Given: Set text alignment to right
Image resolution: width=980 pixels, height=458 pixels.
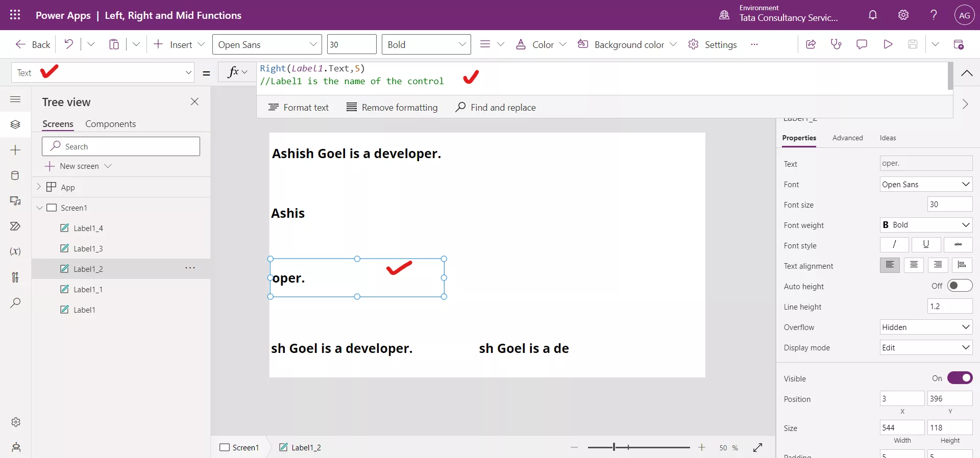Looking at the screenshot, I should (938, 265).
